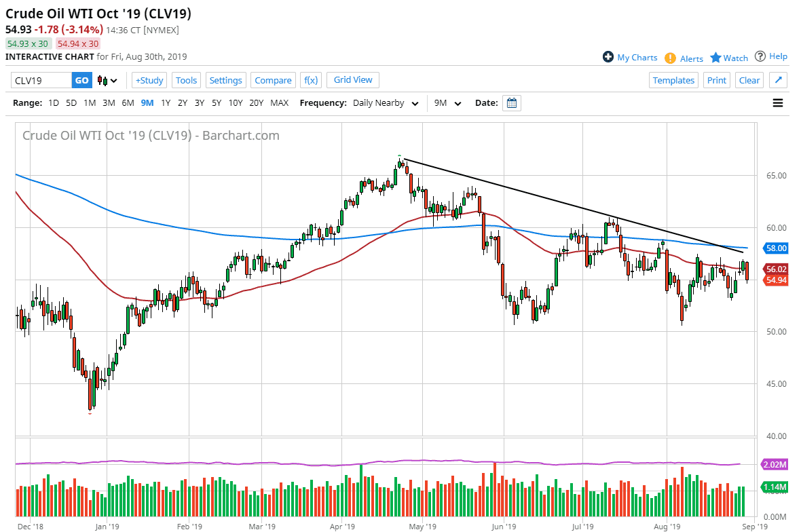Click the Watch star icon

coord(715,58)
